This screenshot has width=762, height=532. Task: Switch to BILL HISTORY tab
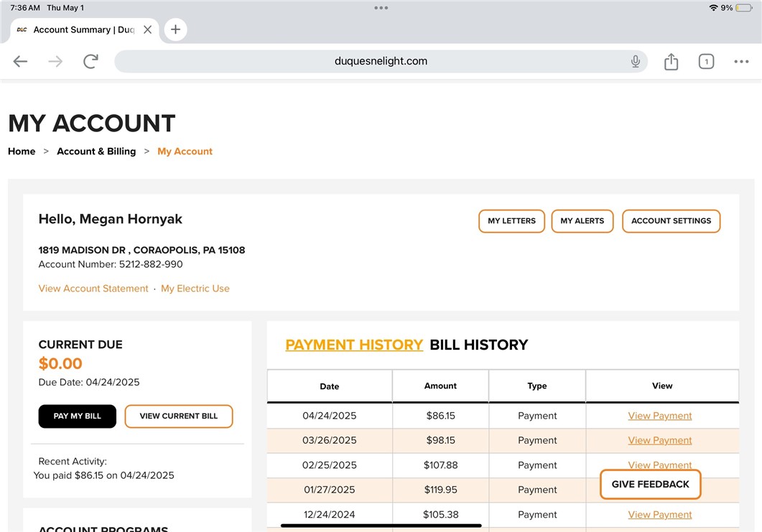(479, 345)
